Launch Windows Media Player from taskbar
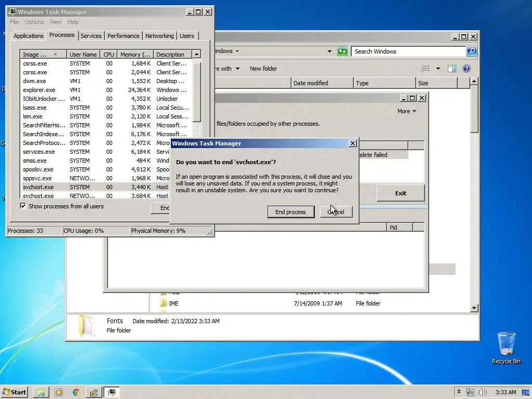 [59, 393]
